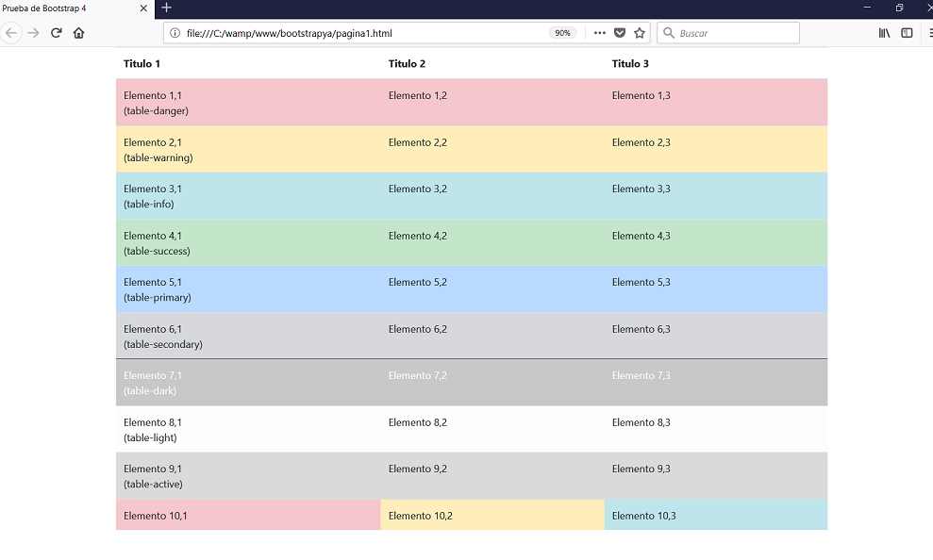Click the Buscar search field
933x560 pixels.
click(728, 33)
